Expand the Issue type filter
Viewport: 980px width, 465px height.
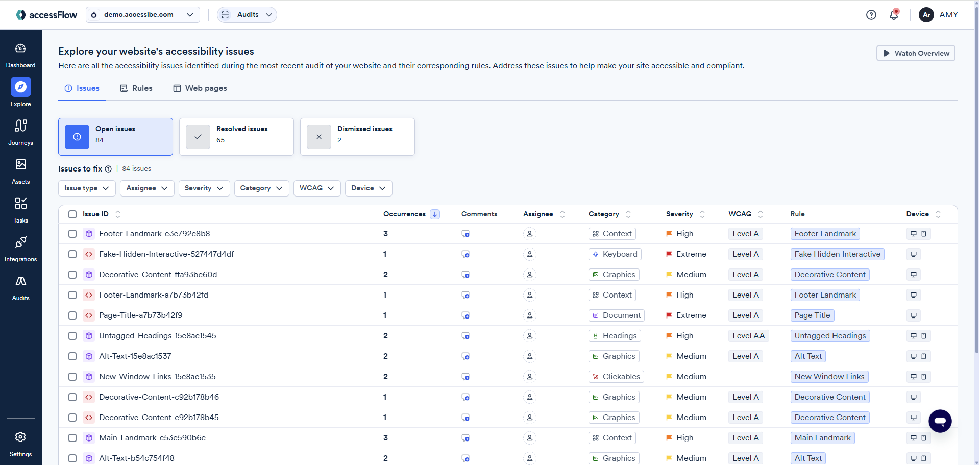tap(87, 188)
